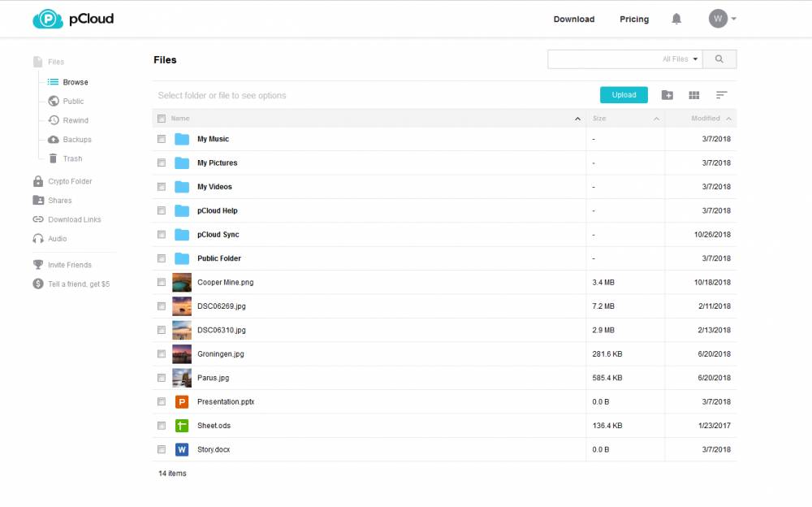Sort by Modified column arrow
This screenshot has width=812, height=507.
pyautogui.click(x=728, y=119)
